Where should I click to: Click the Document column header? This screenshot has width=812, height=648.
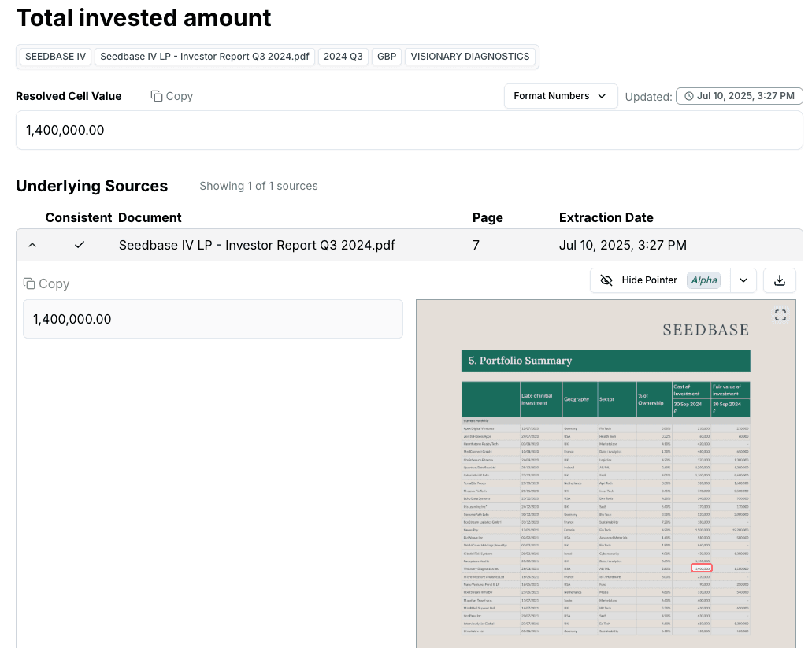click(150, 218)
